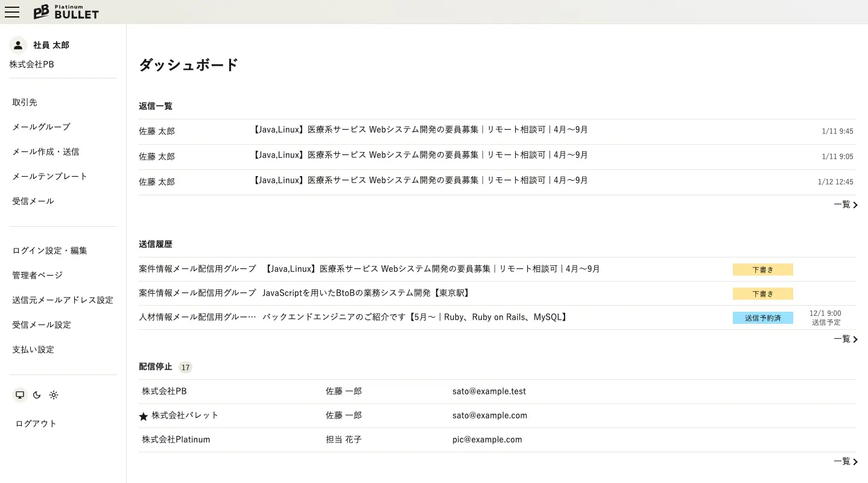Open 受信メール in the sidebar
This screenshot has width=868, height=483.
(x=33, y=201)
